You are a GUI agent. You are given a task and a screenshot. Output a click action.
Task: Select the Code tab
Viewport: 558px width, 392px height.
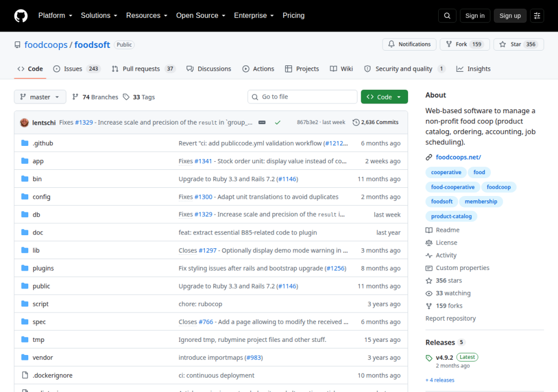[x=31, y=69]
